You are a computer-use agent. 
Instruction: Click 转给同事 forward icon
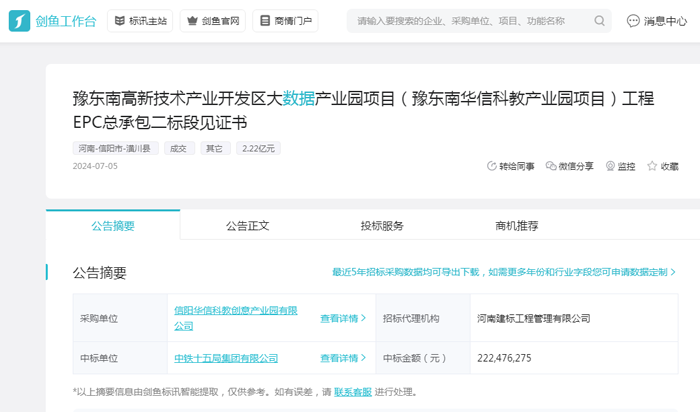pos(492,166)
